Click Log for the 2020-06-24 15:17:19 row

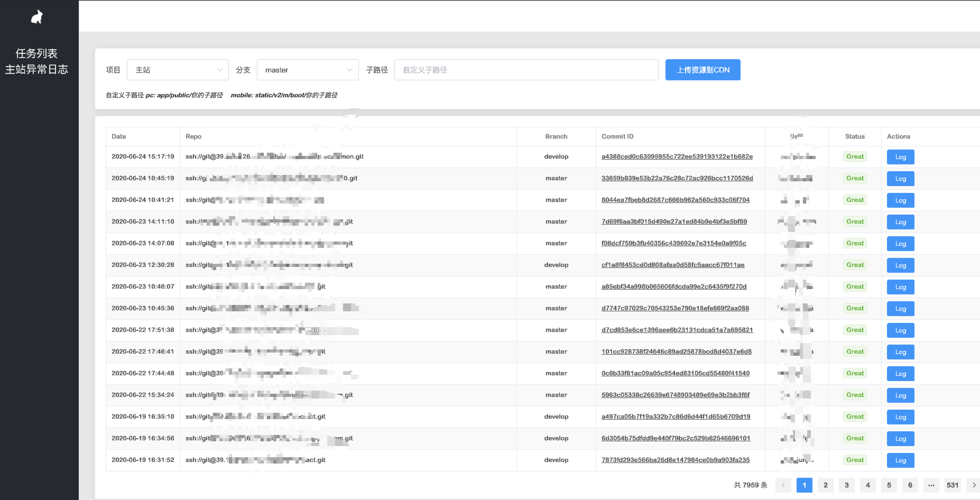(900, 157)
